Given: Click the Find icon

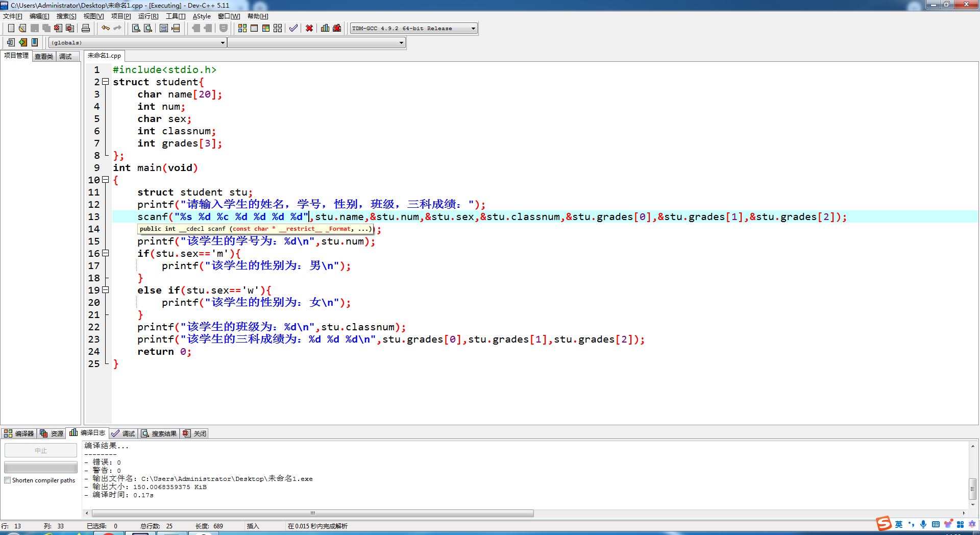Looking at the screenshot, I should 136,28.
